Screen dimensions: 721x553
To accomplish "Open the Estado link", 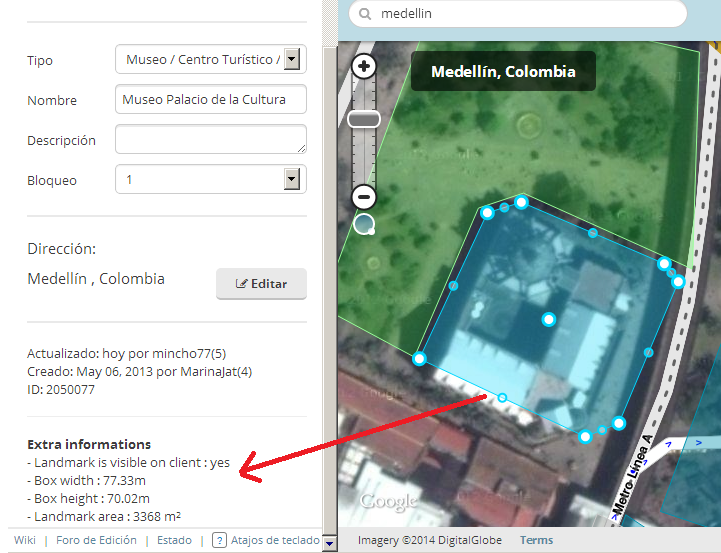I will coord(174,540).
